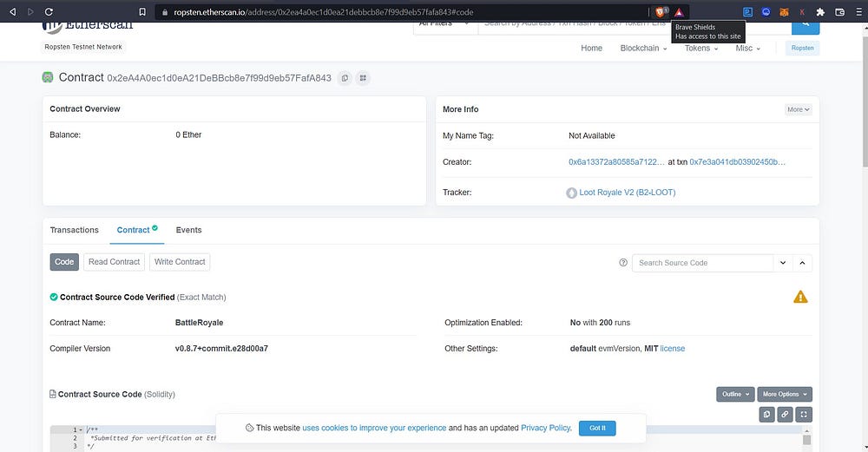Expand the Tokens menu
Image resolution: width=868 pixels, height=452 pixels.
pos(701,48)
